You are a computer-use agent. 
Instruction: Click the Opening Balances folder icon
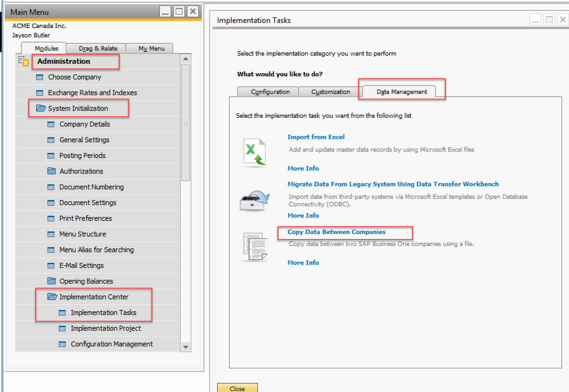tap(51, 281)
